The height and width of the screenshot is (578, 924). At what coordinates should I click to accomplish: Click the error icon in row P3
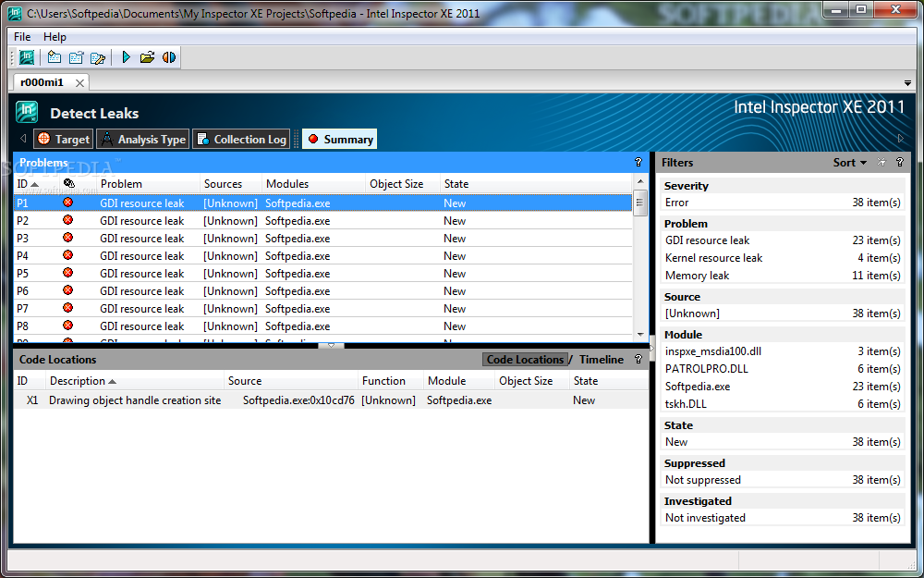(x=67, y=238)
